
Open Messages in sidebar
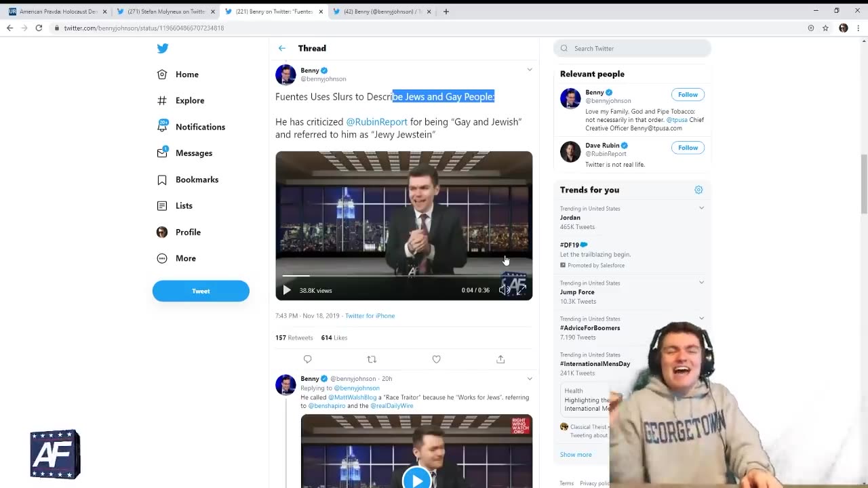184,153
